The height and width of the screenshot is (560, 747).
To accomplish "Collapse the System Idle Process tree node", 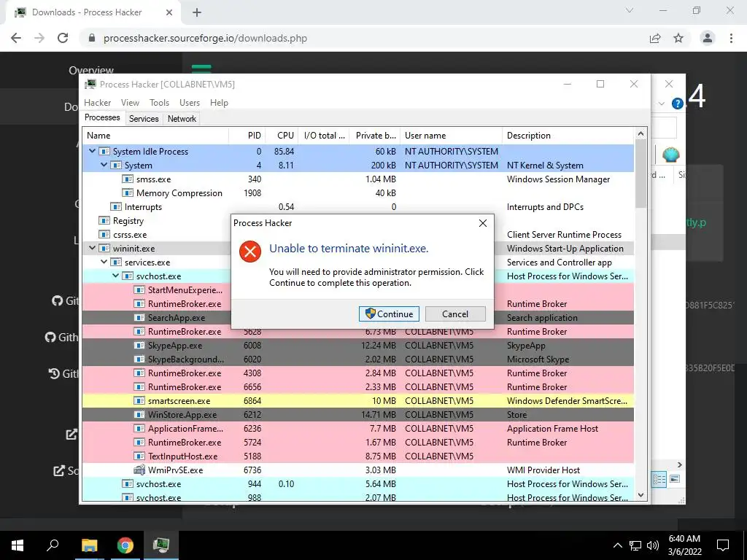I will point(92,151).
